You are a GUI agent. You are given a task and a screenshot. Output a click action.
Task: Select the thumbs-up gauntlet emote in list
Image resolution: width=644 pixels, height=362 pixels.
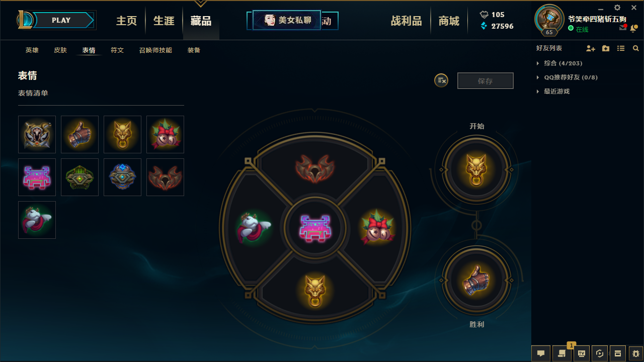click(79, 134)
